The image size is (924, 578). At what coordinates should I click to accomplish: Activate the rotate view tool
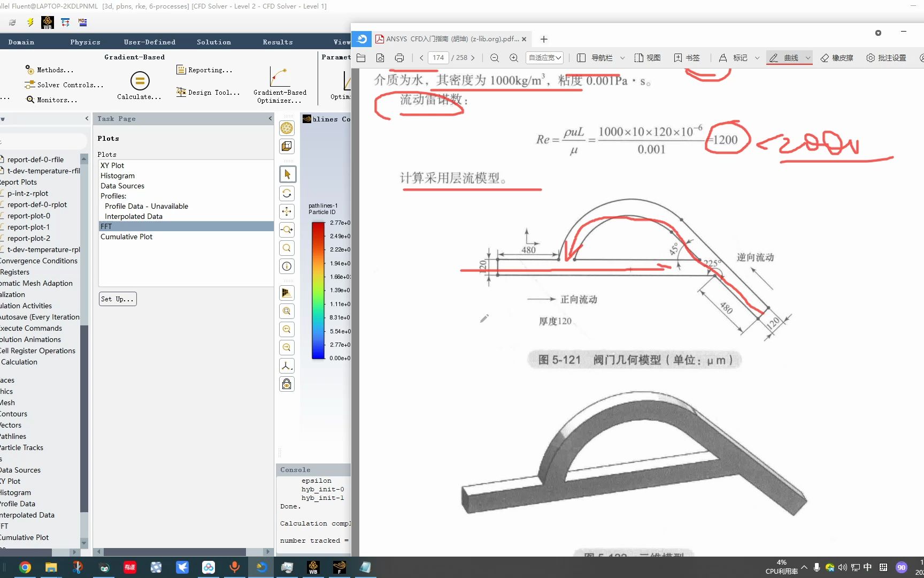[287, 194]
